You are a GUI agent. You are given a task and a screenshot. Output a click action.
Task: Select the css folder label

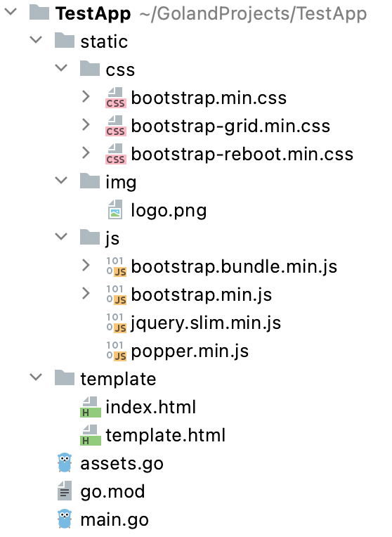(120, 70)
